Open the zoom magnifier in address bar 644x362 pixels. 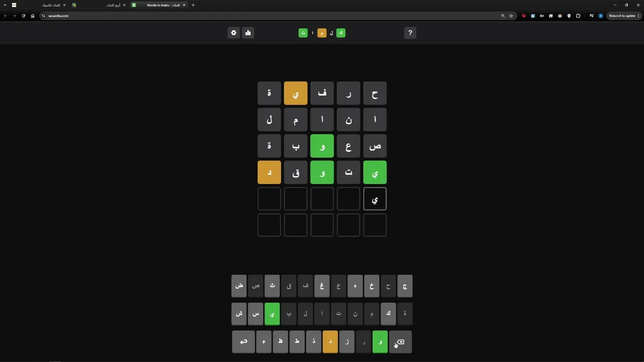click(503, 16)
